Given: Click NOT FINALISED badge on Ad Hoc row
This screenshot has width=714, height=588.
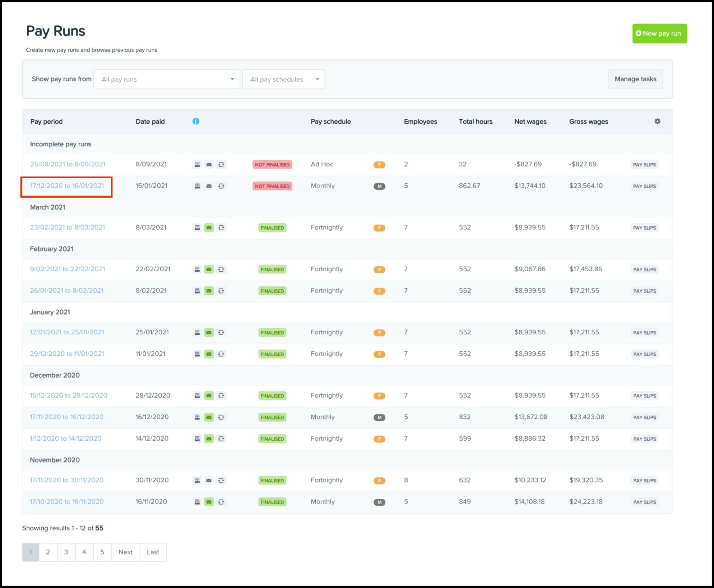Looking at the screenshot, I should (272, 165).
